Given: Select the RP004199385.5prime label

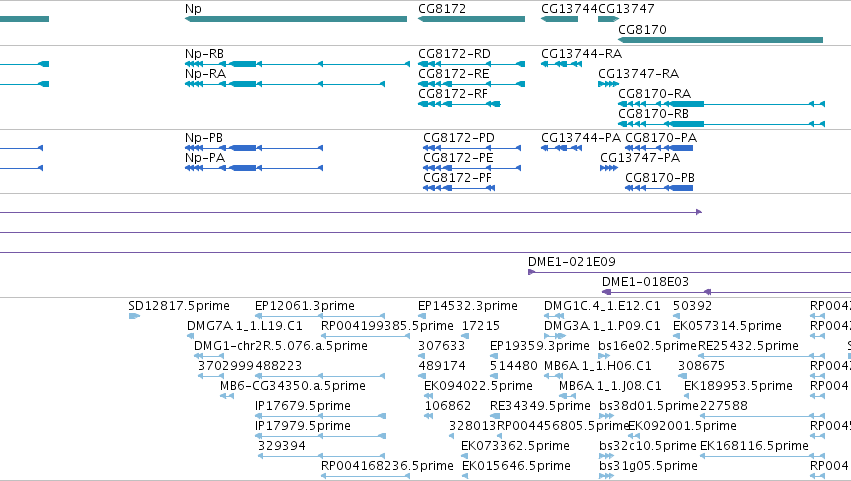Looking at the screenshot, I should [388, 326].
